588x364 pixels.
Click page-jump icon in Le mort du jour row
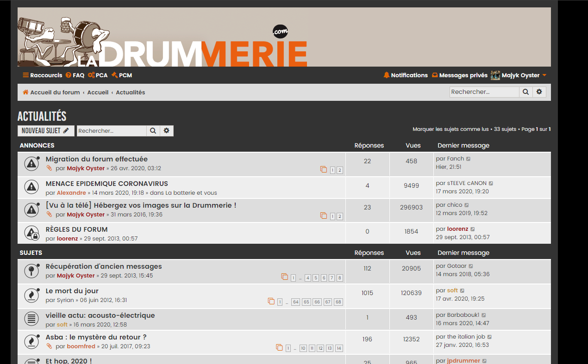(271, 302)
